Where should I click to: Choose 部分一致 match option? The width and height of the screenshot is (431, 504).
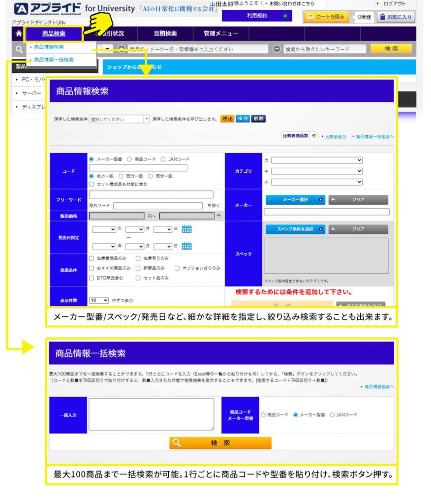[121, 176]
